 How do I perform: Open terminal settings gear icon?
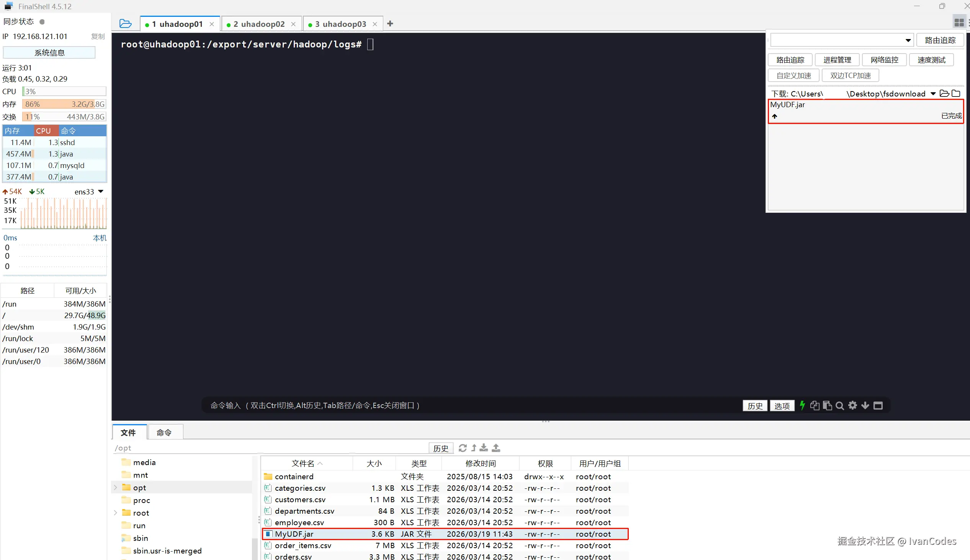click(853, 405)
